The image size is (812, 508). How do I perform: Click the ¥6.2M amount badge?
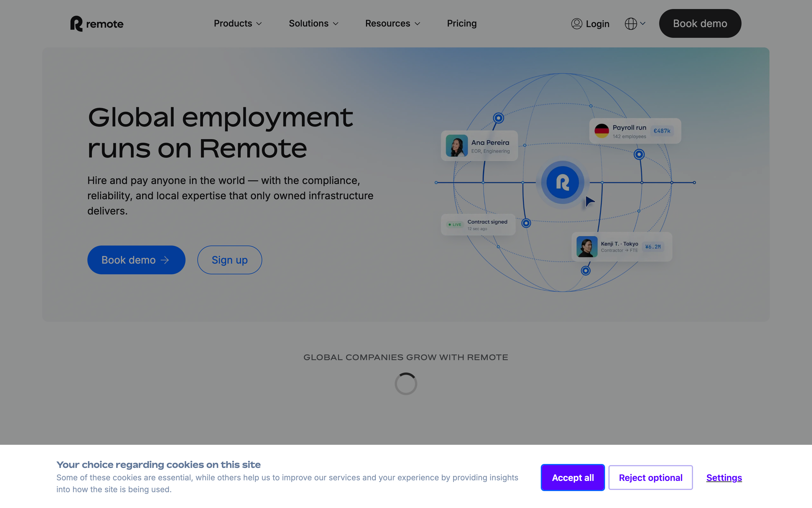tap(653, 247)
